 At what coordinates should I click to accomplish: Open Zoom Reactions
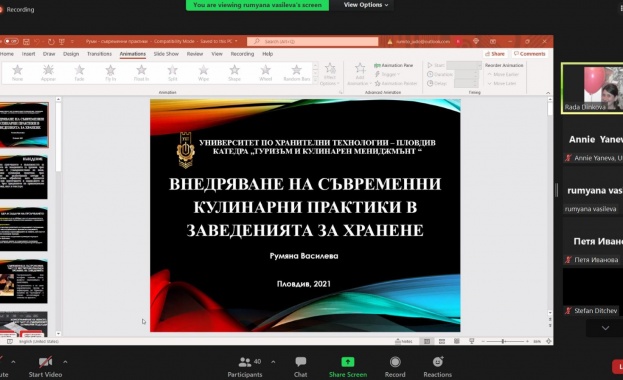[x=437, y=367]
